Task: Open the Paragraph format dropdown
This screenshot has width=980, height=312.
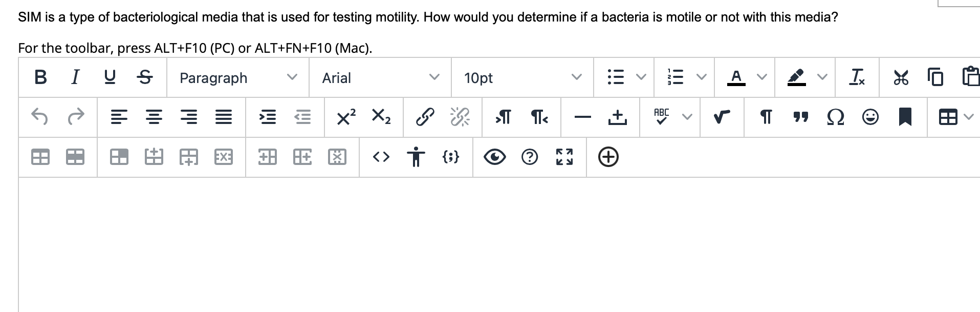Action: tap(237, 77)
